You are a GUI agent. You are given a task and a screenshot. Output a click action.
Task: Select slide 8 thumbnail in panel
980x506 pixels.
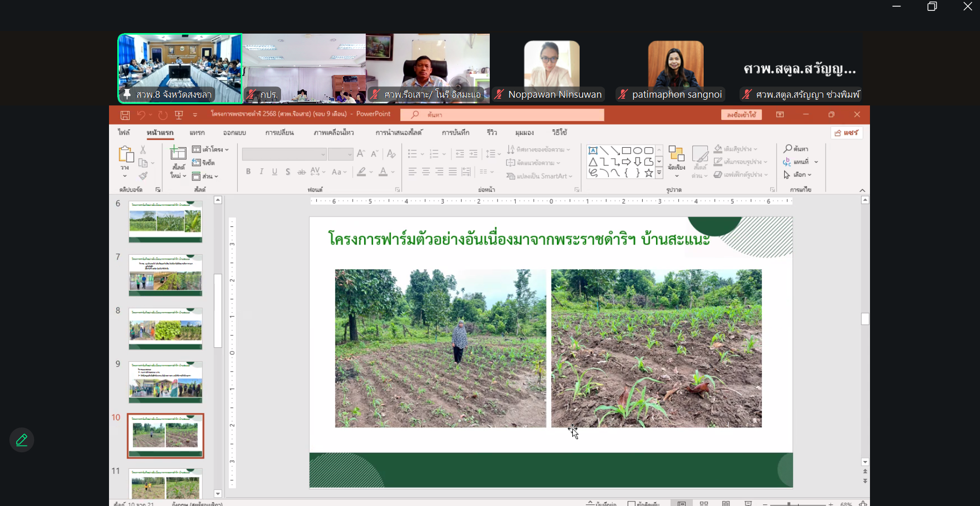pyautogui.click(x=165, y=329)
